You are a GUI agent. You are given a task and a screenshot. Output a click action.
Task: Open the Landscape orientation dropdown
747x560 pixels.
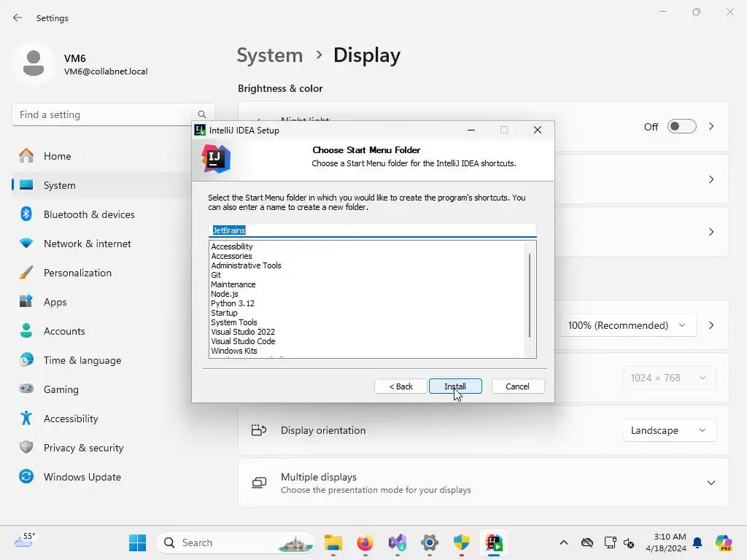tap(670, 430)
